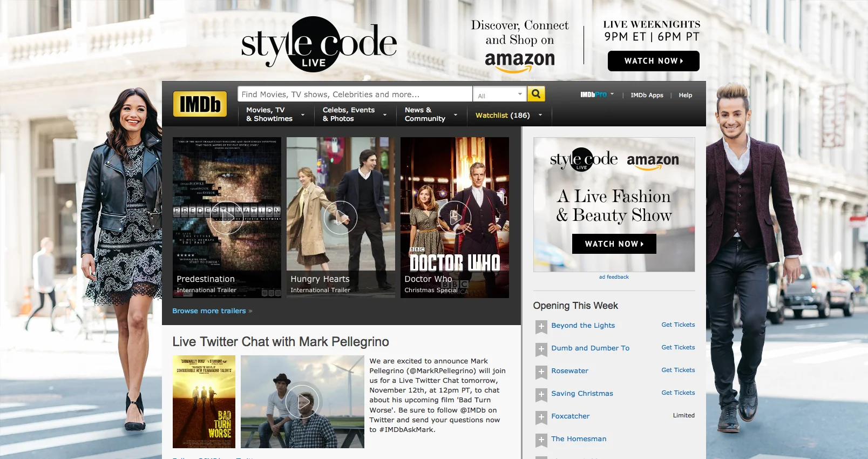Open the Dumb and Dumber To link
Viewport: 868px width, 459px height.
click(x=591, y=348)
